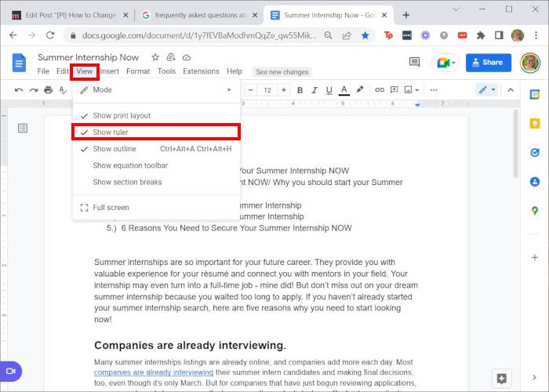Open the move document icon
Screen dimensions: 549x392
pyautogui.click(x=171, y=57)
